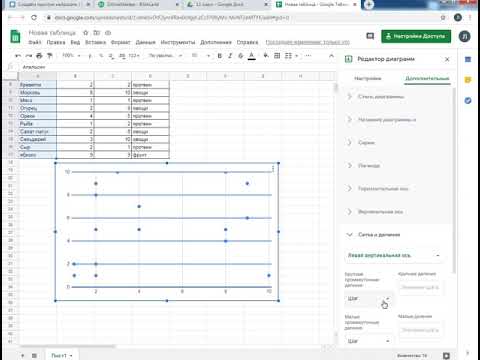This screenshot has height=360, width=480.
Task: Apply percent format from the toolbar
Action: tap(101, 56)
